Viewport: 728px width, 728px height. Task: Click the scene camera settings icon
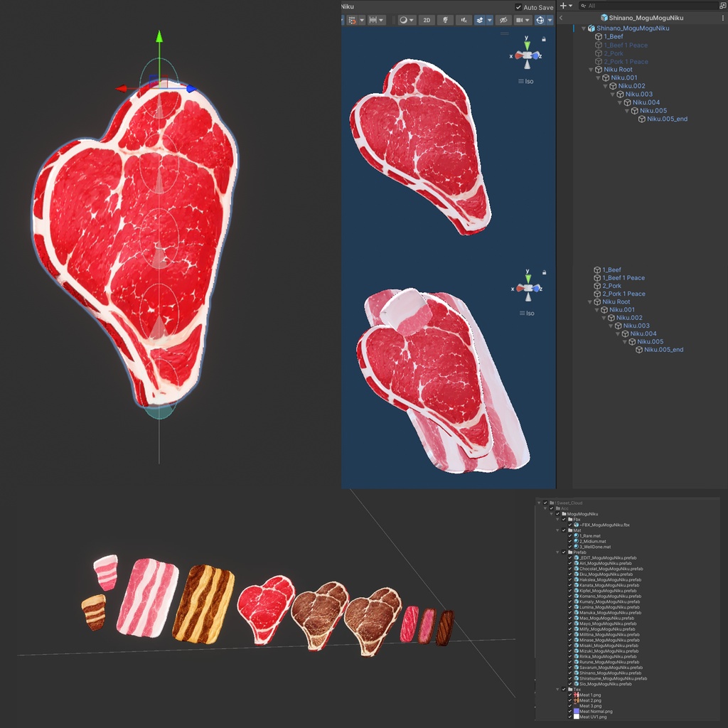[x=520, y=20]
